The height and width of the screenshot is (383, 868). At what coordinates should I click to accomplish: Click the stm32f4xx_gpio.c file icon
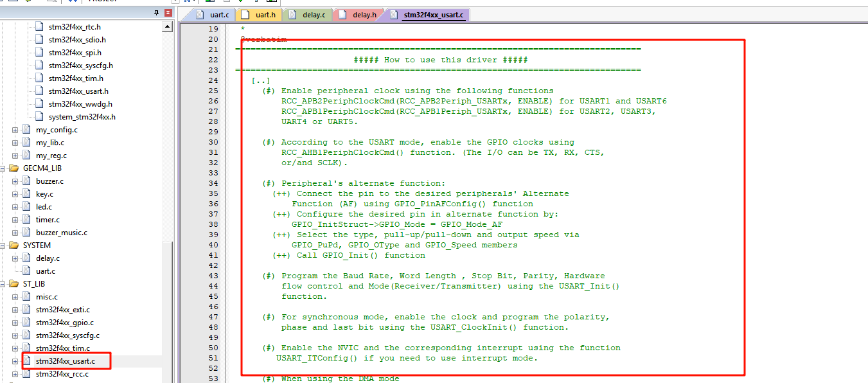point(26,323)
